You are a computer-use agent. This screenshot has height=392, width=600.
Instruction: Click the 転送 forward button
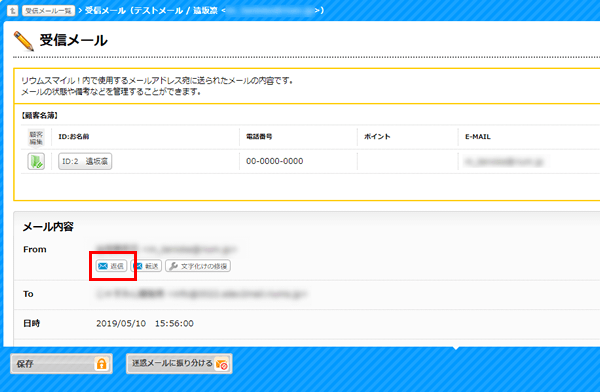click(x=146, y=266)
